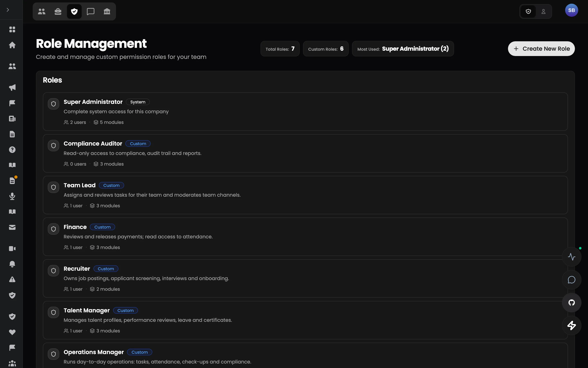The height and width of the screenshot is (368, 588).
Task: Click the lightning bolt floating button
Action: [571, 325]
